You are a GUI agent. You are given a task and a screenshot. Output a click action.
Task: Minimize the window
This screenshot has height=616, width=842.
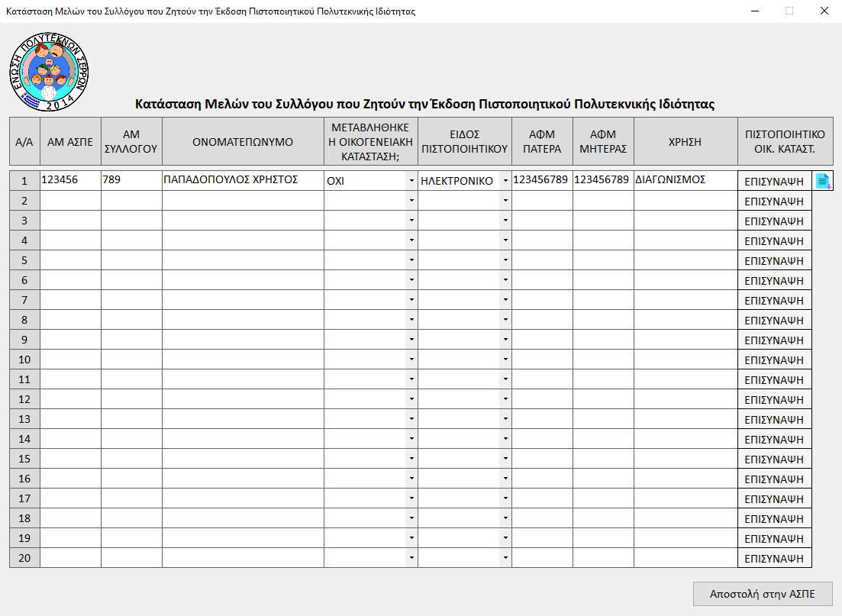point(755,11)
